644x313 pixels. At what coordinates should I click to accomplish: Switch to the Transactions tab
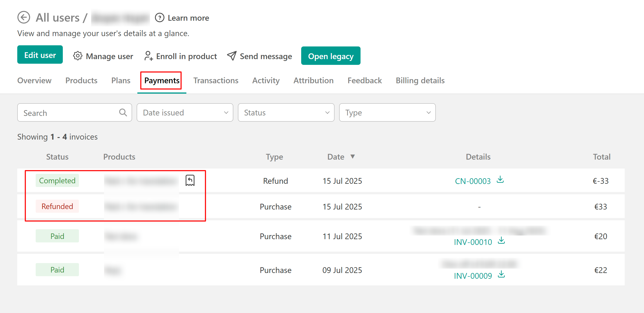pos(216,80)
